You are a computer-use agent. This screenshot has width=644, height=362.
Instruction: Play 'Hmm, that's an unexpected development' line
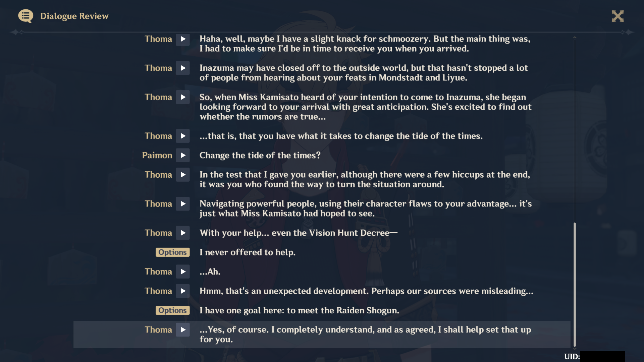(x=183, y=291)
